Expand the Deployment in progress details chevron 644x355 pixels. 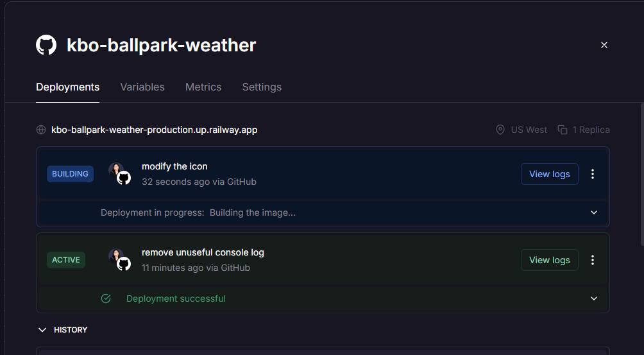pyautogui.click(x=594, y=212)
